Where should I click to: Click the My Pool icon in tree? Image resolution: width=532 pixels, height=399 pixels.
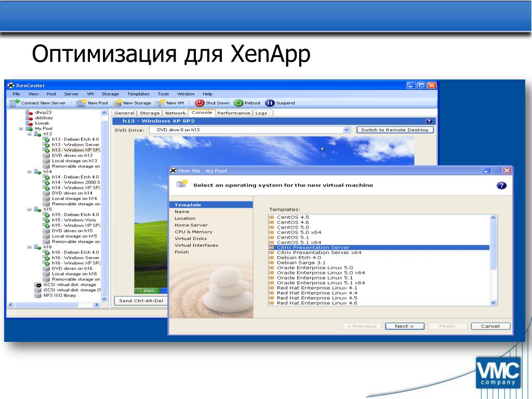[x=29, y=129]
